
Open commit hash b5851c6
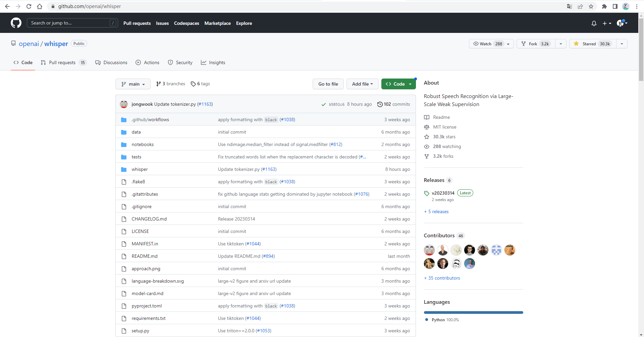(x=337, y=104)
